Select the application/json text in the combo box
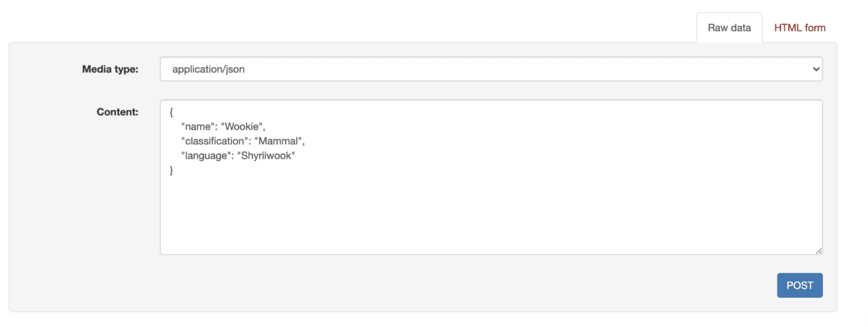868x327 pixels. coord(209,69)
